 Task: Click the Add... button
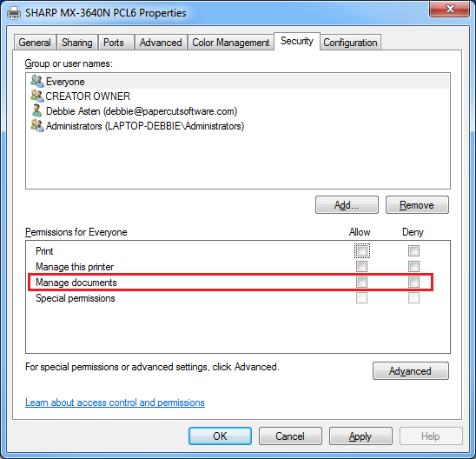347,205
